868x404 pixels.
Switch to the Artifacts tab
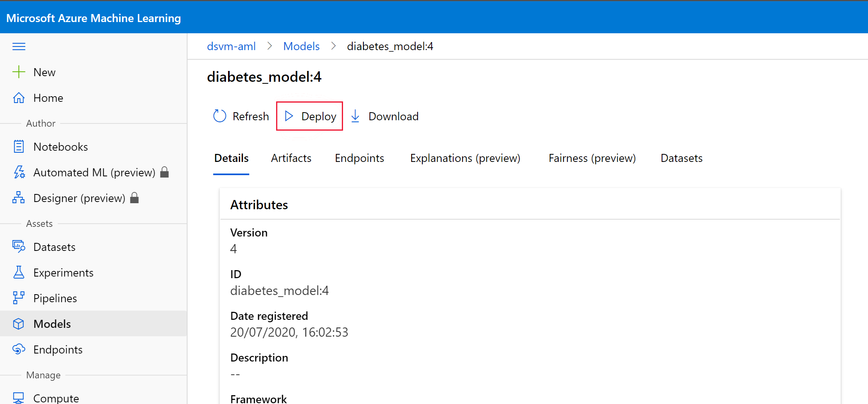click(291, 158)
